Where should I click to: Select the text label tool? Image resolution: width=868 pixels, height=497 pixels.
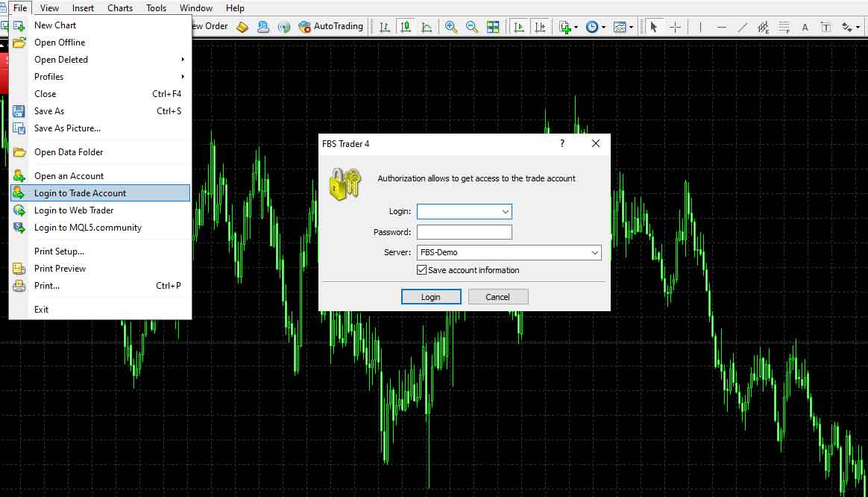826,27
